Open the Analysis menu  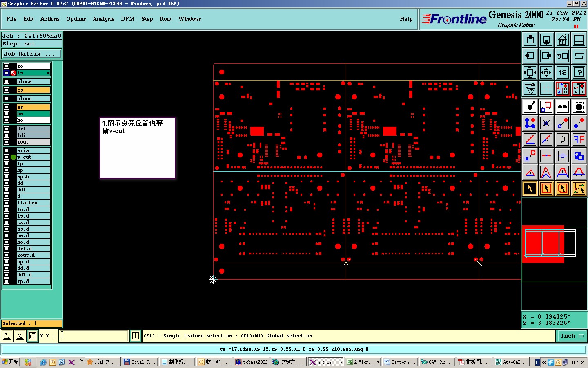[x=103, y=19]
